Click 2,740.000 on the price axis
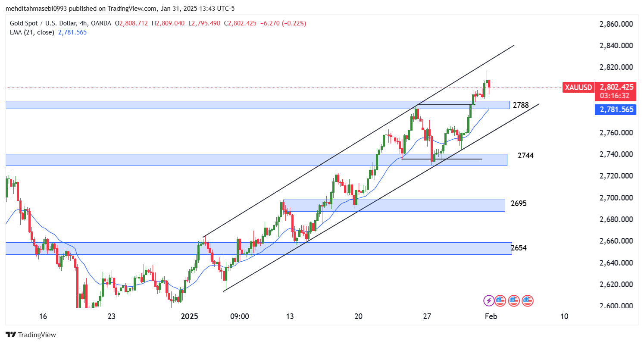 click(616, 154)
